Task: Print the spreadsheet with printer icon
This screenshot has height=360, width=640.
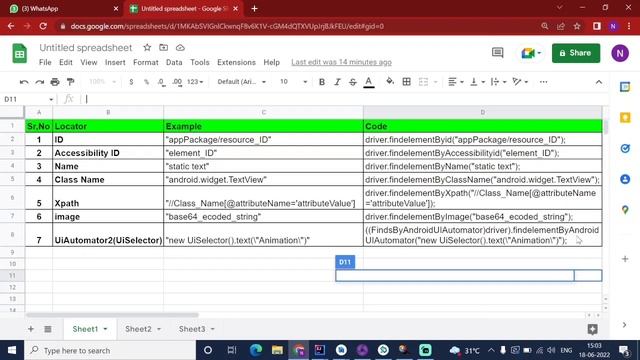Action: tap(55, 82)
